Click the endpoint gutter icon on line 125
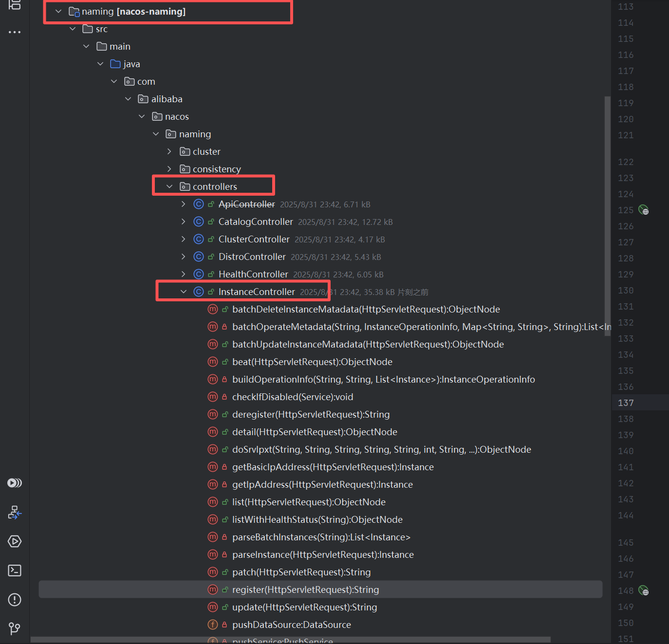This screenshot has width=669, height=644. coord(643,210)
